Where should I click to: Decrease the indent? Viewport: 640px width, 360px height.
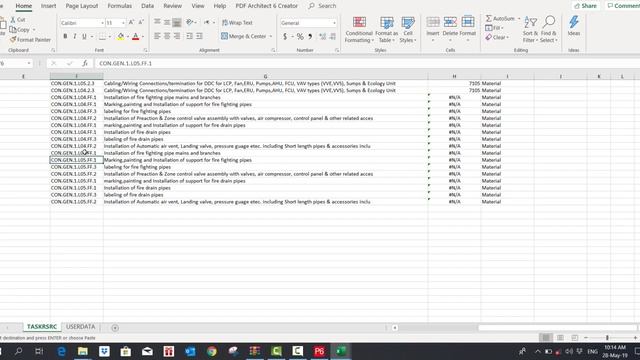pos(189,36)
